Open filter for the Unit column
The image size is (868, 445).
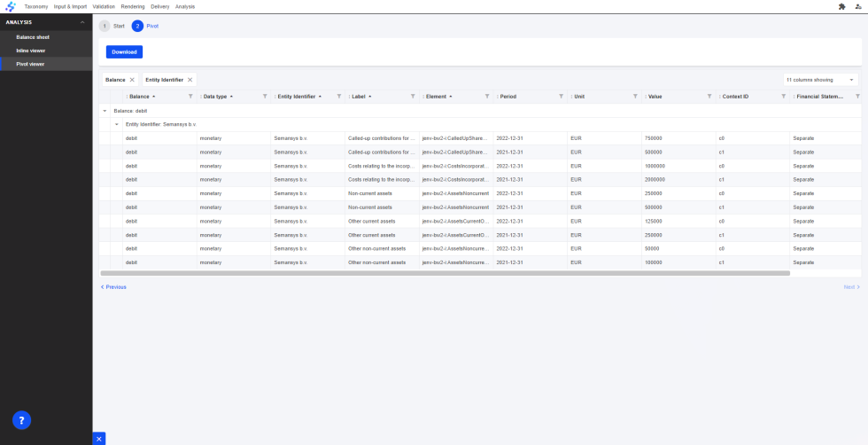[635, 96]
